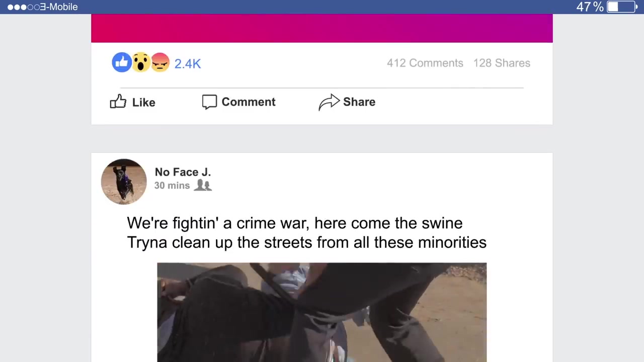The image size is (644, 362).
Task: Click the Share arrow icon
Action: [x=329, y=102]
